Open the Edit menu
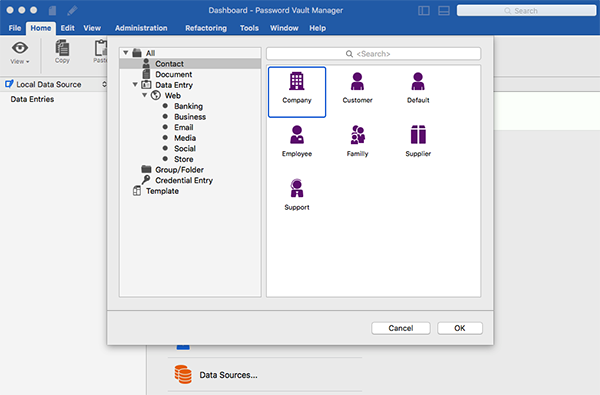 pos(67,28)
